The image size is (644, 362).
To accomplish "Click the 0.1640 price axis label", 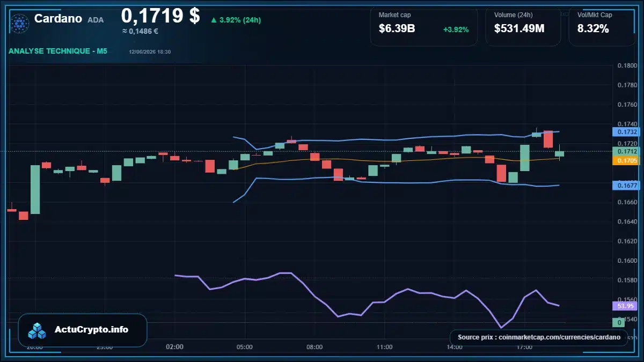I will coord(627,221).
